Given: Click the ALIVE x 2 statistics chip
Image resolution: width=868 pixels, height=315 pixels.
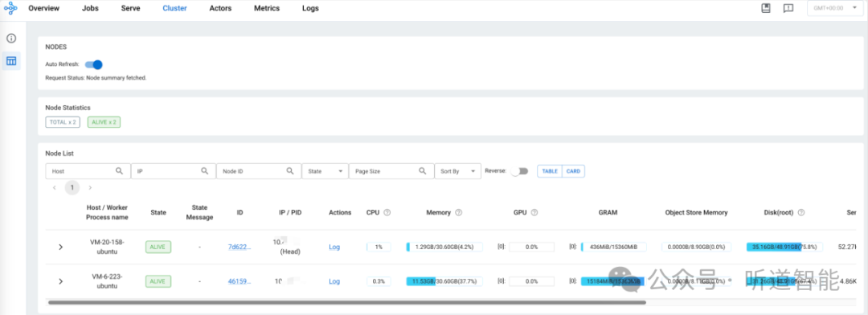Looking at the screenshot, I should [x=104, y=122].
